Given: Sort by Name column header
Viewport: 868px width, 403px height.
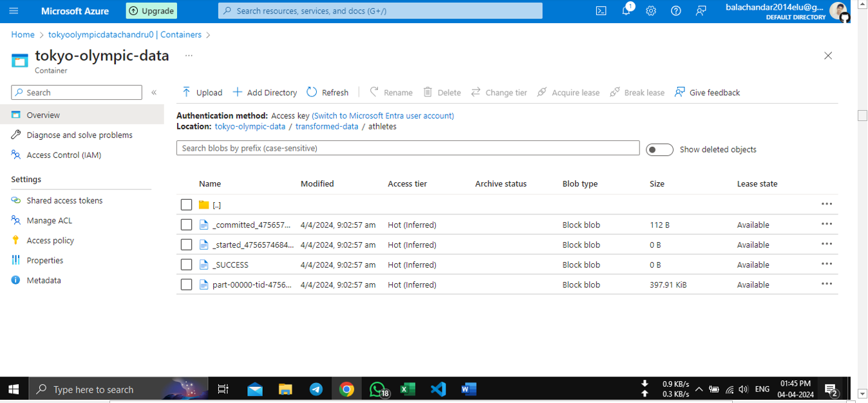Looking at the screenshot, I should (210, 184).
